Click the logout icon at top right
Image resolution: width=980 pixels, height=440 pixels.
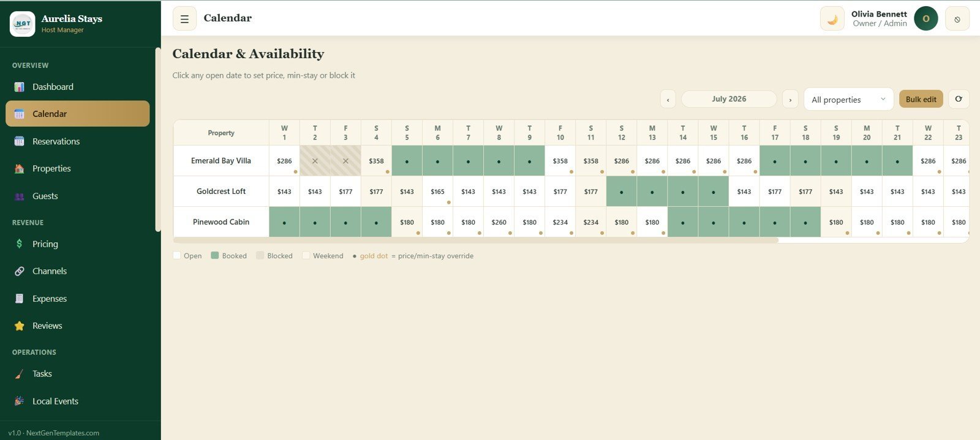click(x=957, y=18)
